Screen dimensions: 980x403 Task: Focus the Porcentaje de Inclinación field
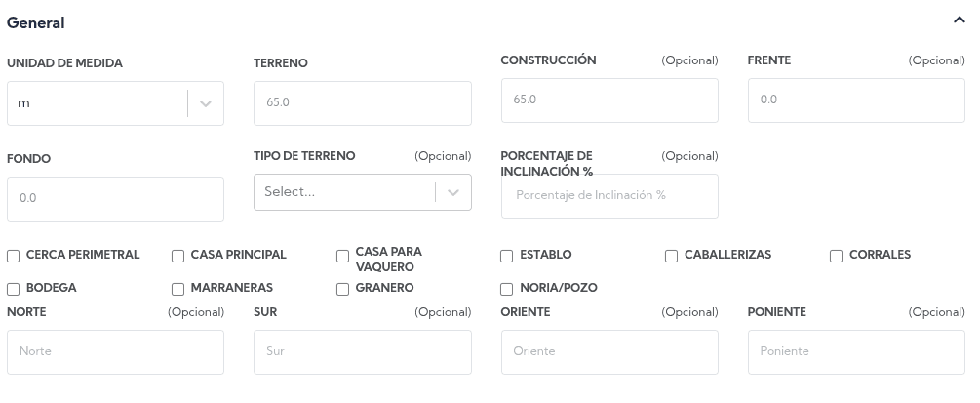click(x=608, y=195)
